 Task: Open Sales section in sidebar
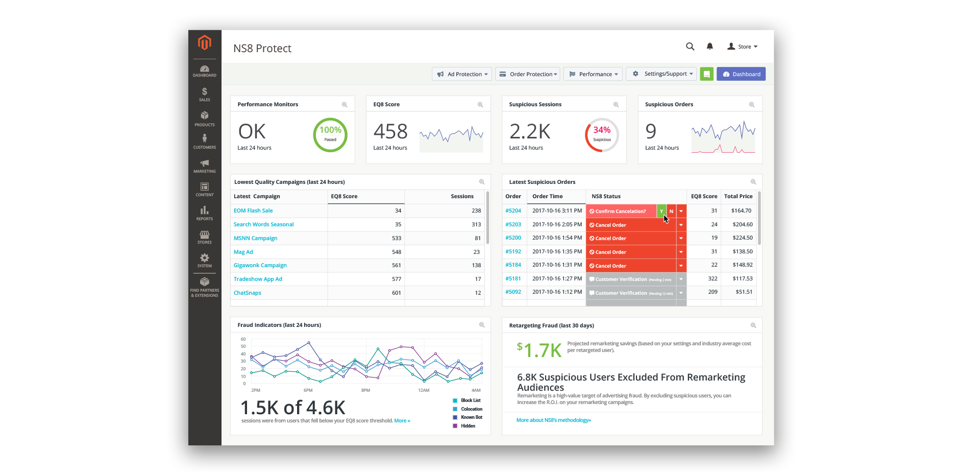[x=205, y=94]
